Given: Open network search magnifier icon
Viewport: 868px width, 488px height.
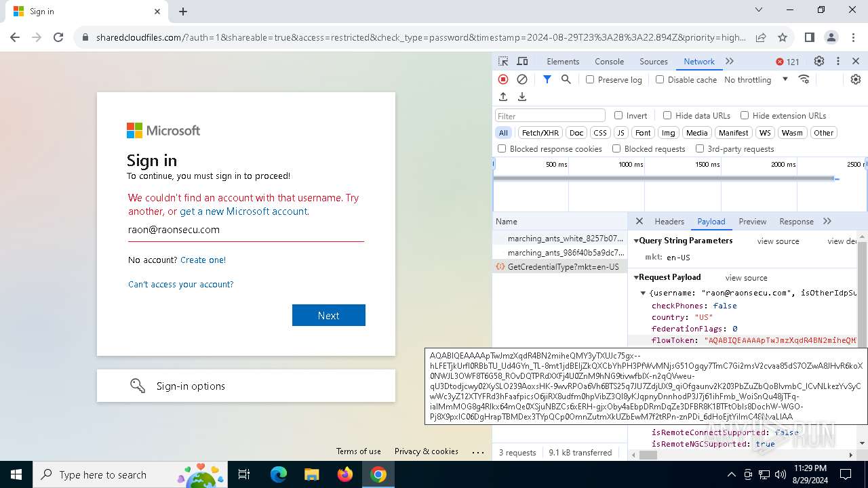Looking at the screenshot, I should tap(566, 79).
